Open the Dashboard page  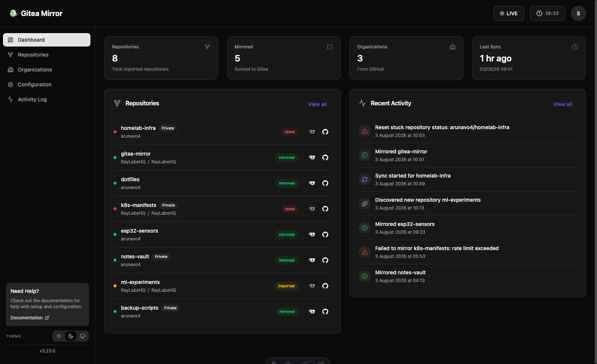coord(47,40)
